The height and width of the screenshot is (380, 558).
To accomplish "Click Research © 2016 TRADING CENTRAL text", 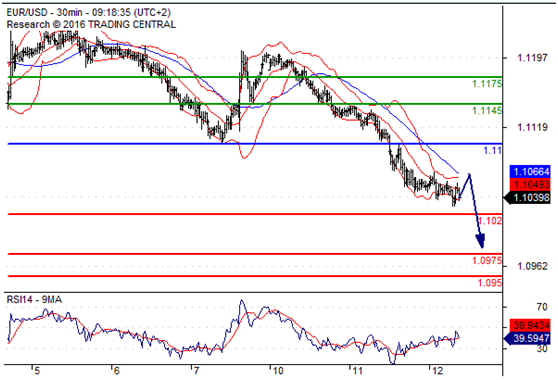I will click(91, 25).
